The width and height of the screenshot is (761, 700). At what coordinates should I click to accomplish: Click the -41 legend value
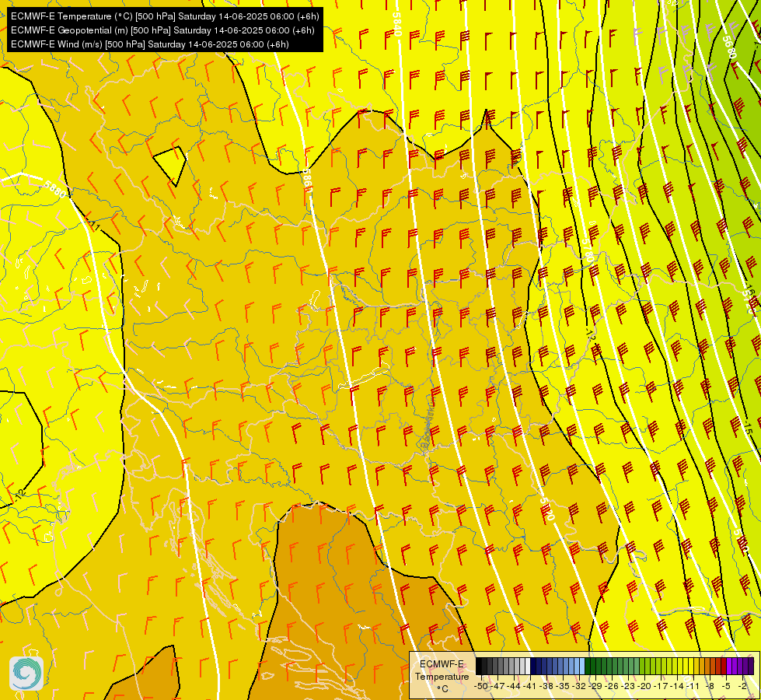(530, 686)
